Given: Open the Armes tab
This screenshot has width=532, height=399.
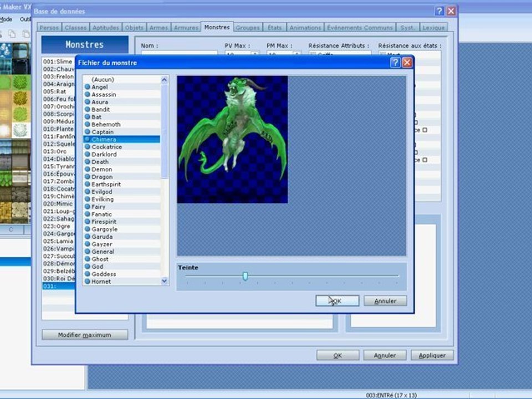Looking at the screenshot, I should coord(159,28).
